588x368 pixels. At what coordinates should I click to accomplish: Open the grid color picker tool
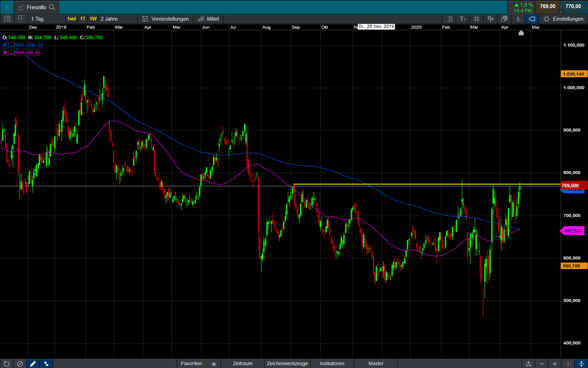coord(490,19)
